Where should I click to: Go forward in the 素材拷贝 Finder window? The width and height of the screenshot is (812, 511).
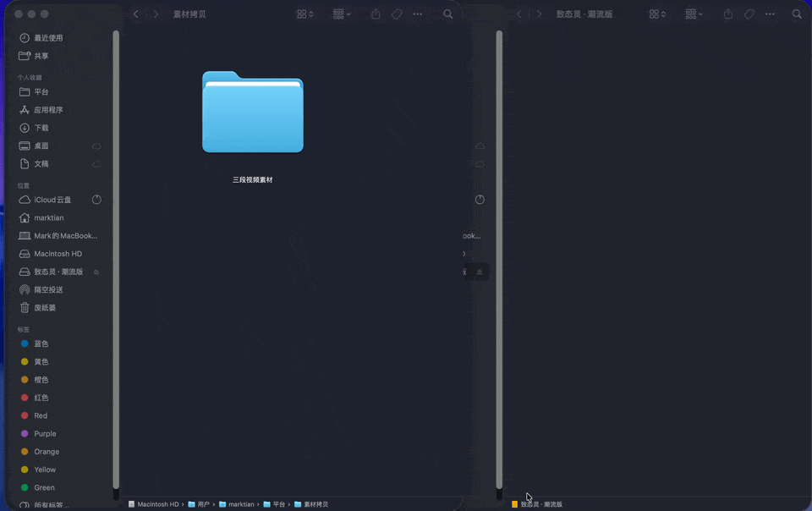coord(156,14)
